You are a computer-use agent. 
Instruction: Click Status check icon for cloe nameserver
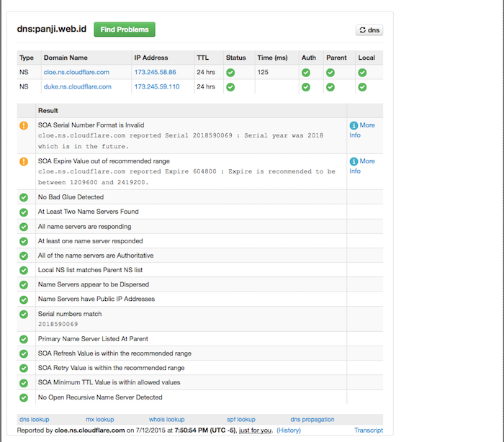tap(230, 73)
